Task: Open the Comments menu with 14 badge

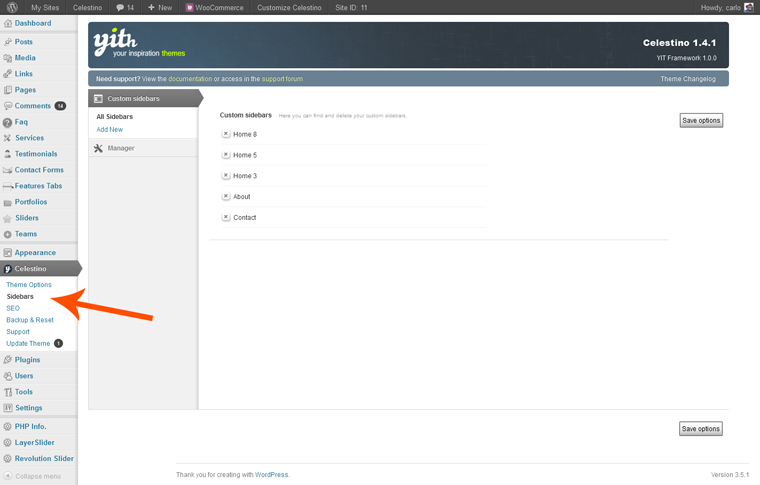Action: pos(39,106)
